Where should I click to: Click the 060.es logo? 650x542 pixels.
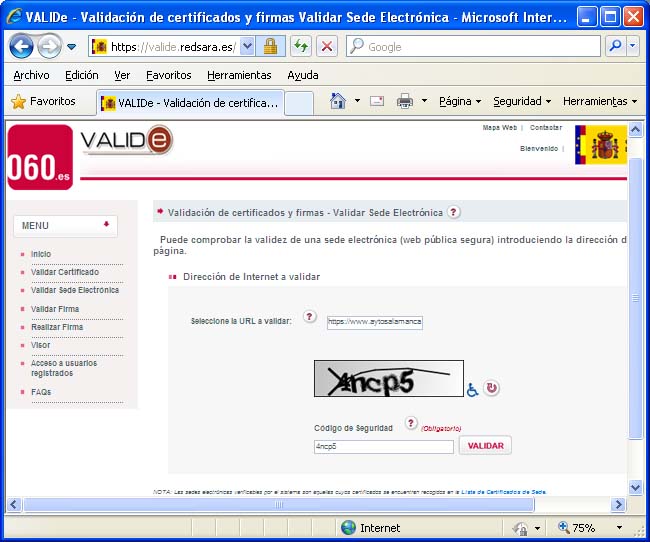point(40,157)
